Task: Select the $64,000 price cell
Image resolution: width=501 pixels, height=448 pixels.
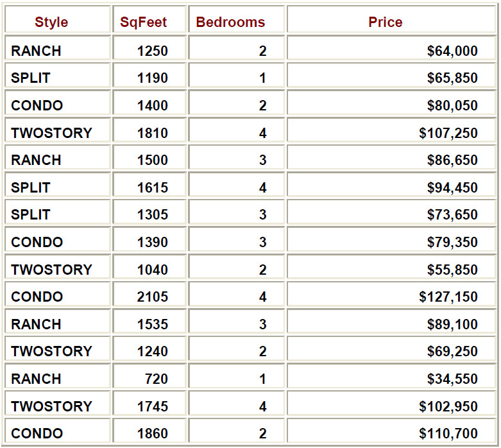Action: 452,51
